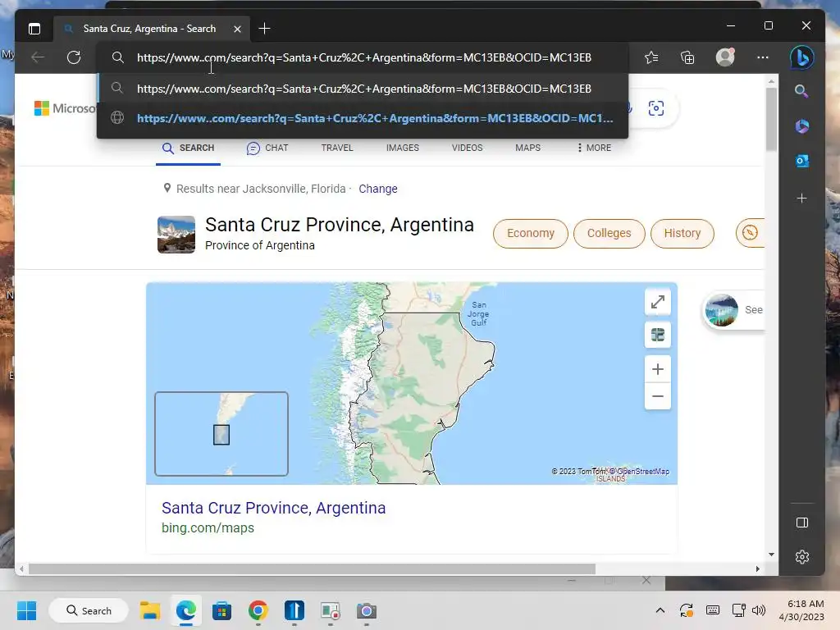
Task: Click the Change location link
Action: pyautogui.click(x=378, y=189)
